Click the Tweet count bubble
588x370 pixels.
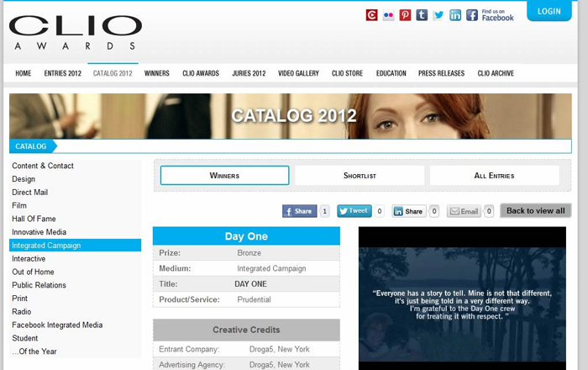[380, 211]
